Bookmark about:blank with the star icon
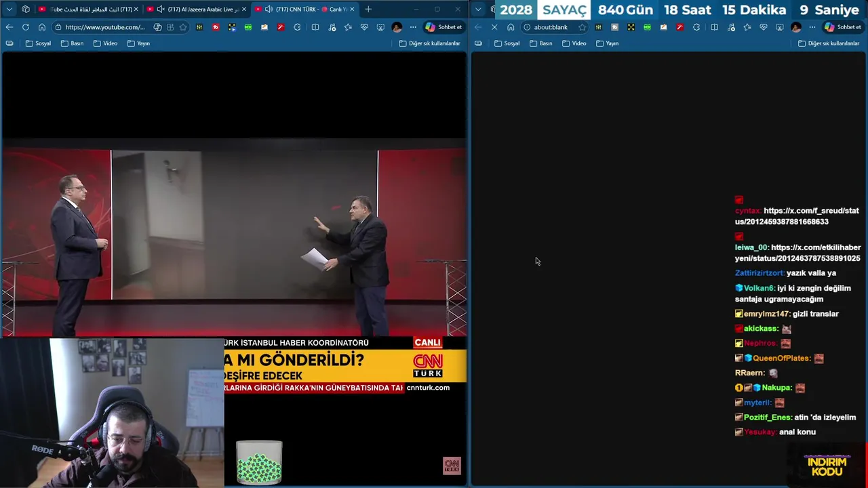 [582, 27]
